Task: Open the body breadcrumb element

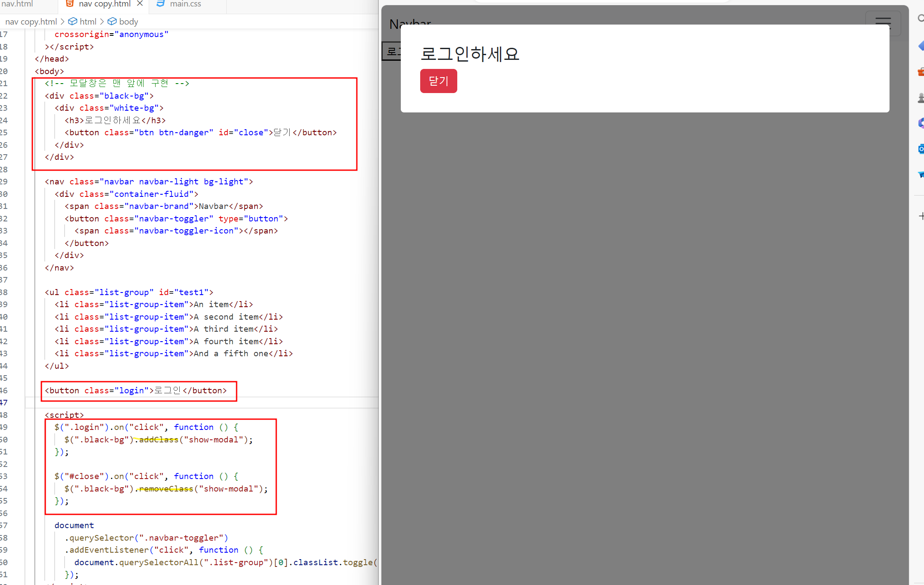Action: click(x=123, y=22)
